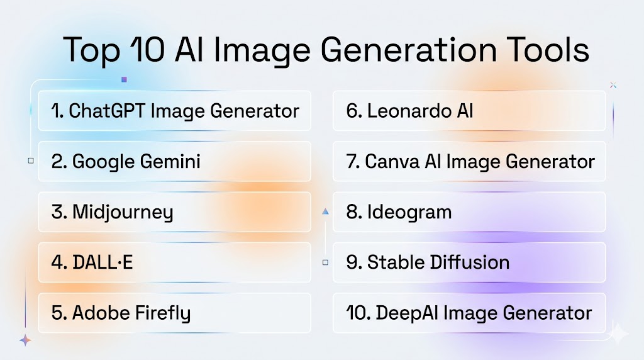
Task: Choose the Ideogram list item
Action: pyautogui.click(x=469, y=211)
